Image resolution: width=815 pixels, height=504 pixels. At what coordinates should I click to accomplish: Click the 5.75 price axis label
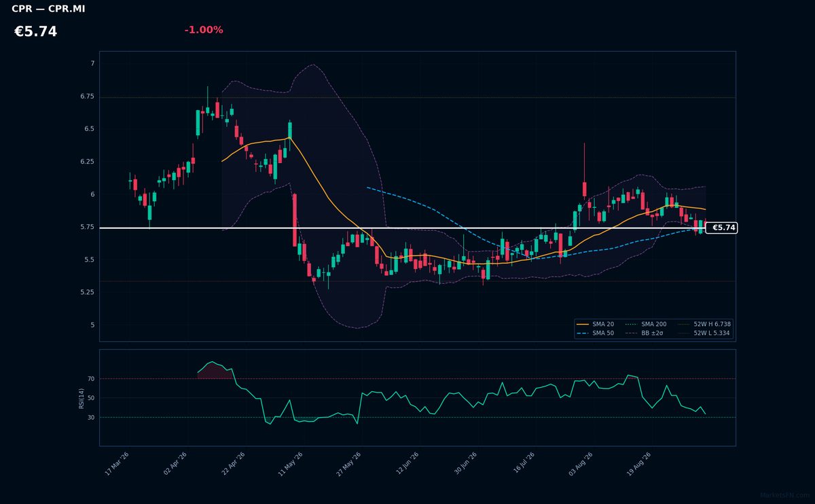pyautogui.click(x=88, y=227)
